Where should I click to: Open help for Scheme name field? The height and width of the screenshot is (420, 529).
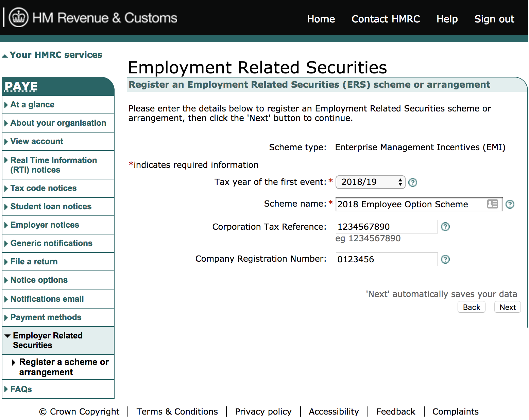pyautogui.click(x=510, y=204)
